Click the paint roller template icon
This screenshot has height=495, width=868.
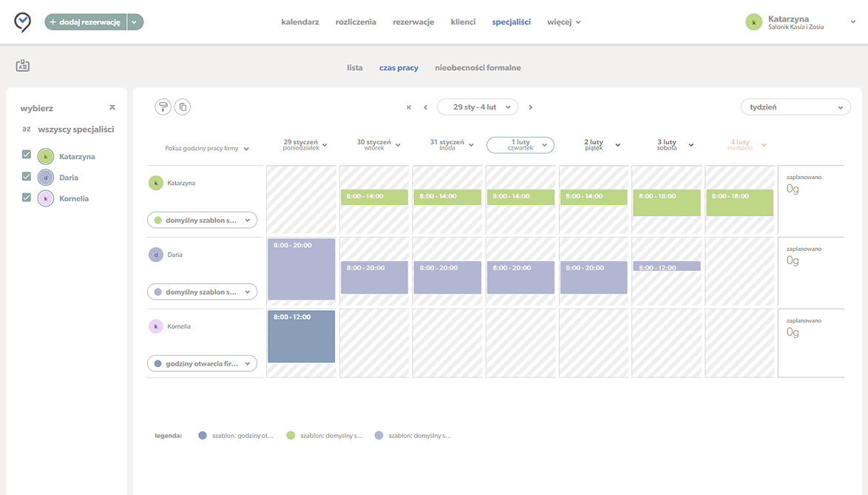tap(163, 107)
